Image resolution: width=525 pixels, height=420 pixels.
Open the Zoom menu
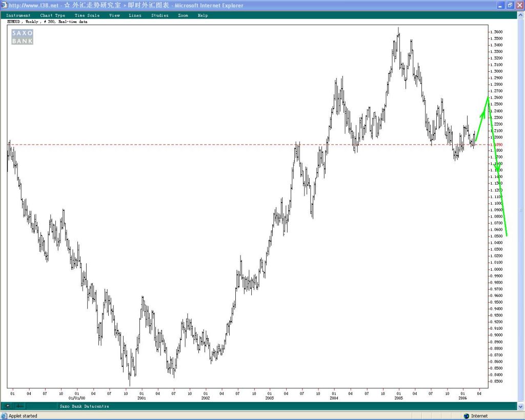[183, 15]
